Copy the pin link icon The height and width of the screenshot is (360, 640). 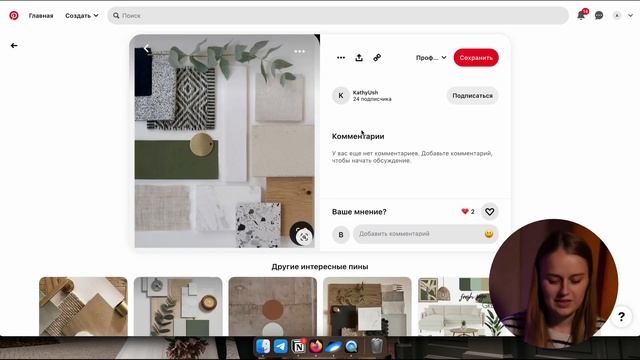(377, 58)
